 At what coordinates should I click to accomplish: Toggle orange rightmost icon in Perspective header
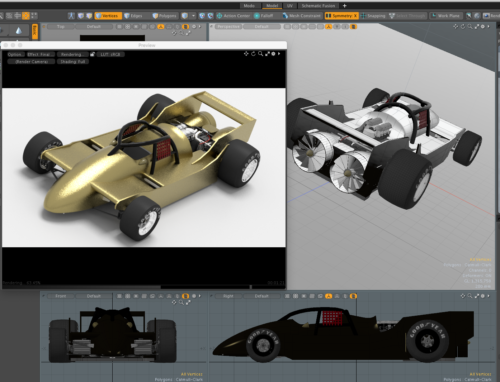[x=354, y=26]
